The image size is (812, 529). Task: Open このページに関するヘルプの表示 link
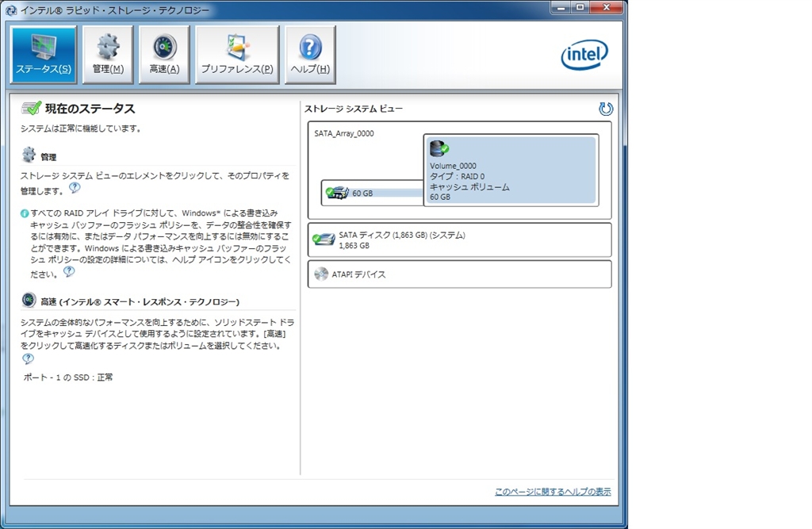click(x=553, y=491)
